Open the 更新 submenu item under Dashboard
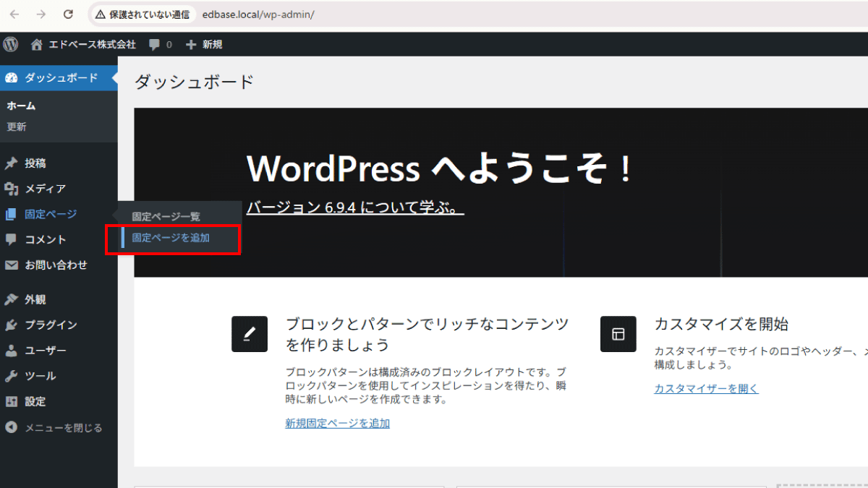This screenshot has width=868, height=488. click(17, 127)
